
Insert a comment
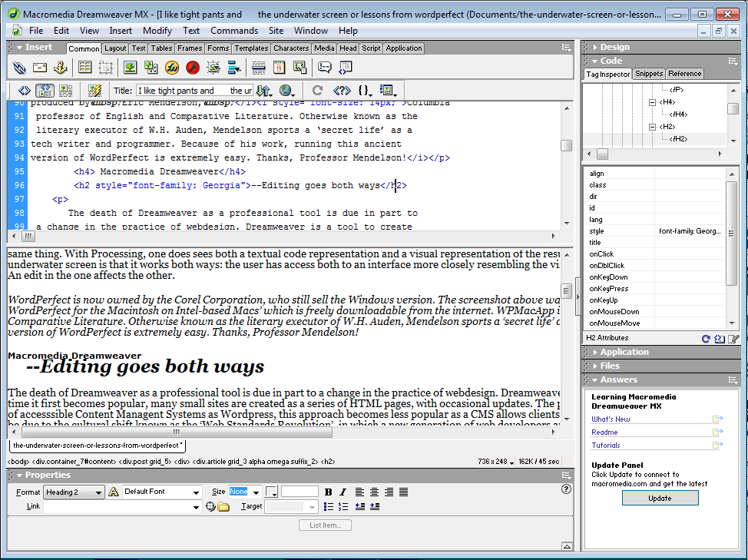(324, 68)
